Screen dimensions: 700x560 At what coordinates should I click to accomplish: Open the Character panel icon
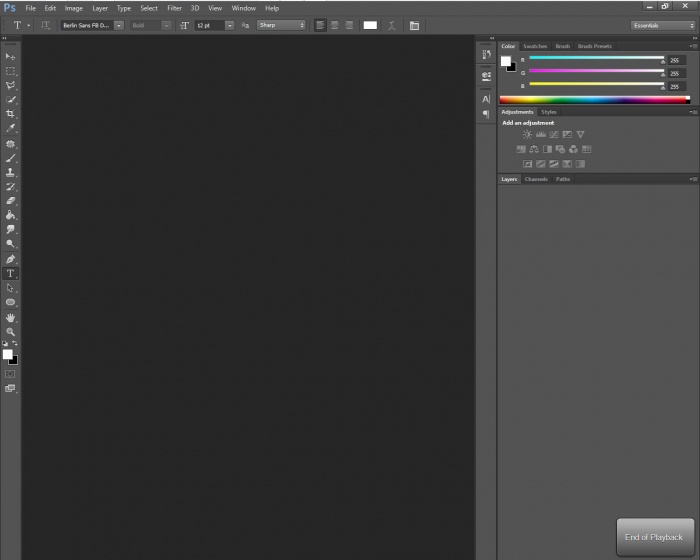pos(486,99)
